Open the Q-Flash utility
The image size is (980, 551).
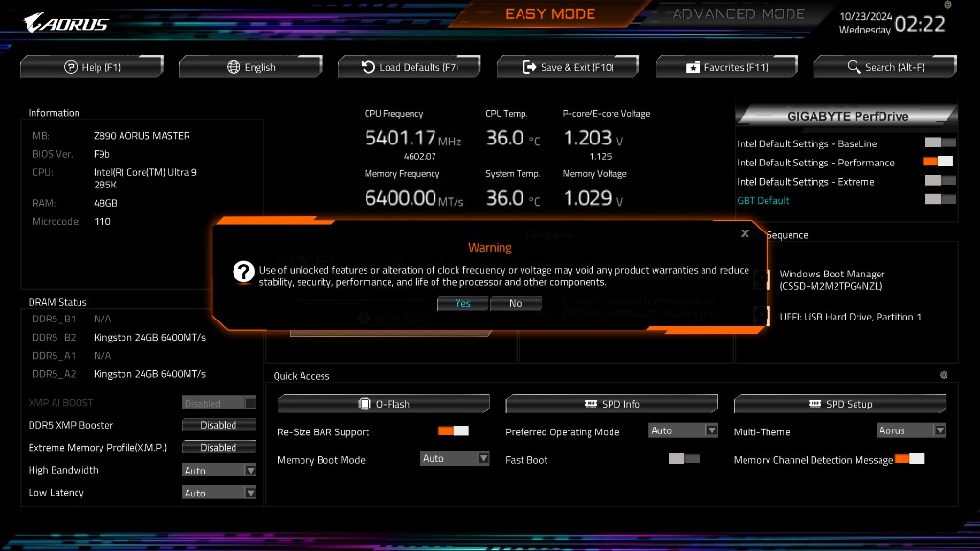point(383,404)
